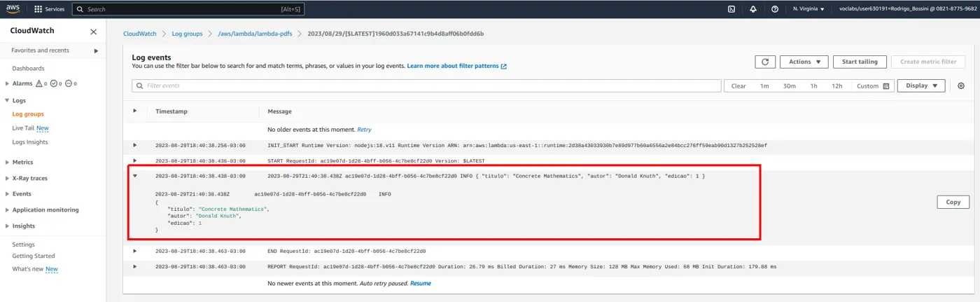Focus the top AWS search box
980x302 pixels.
[x=189, y=9]
